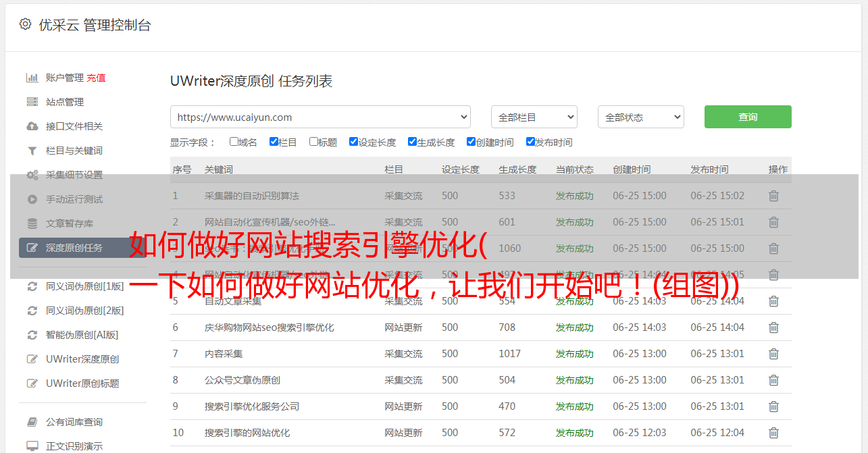Delete row 1 采集器的自动识别算法
Screen dimensions: 868x453
774,196
